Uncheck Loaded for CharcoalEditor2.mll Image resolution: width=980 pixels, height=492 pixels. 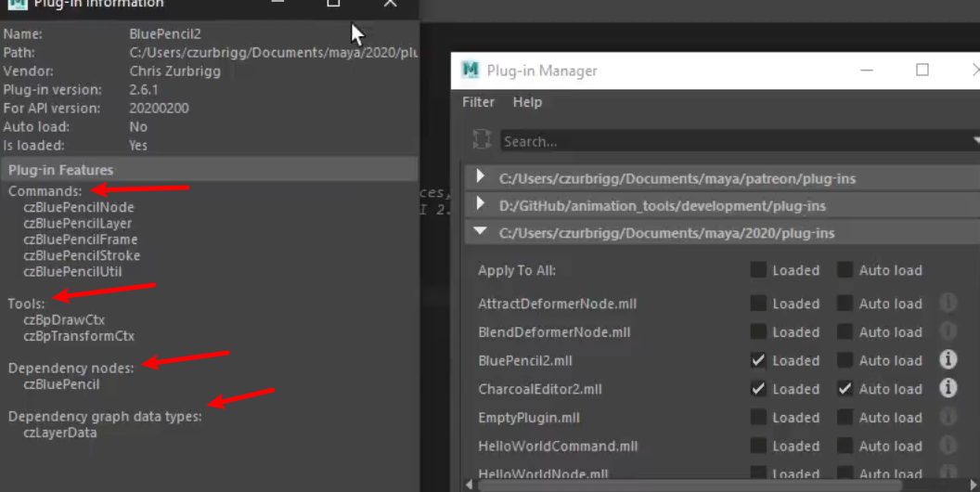(x=758, y=389)
